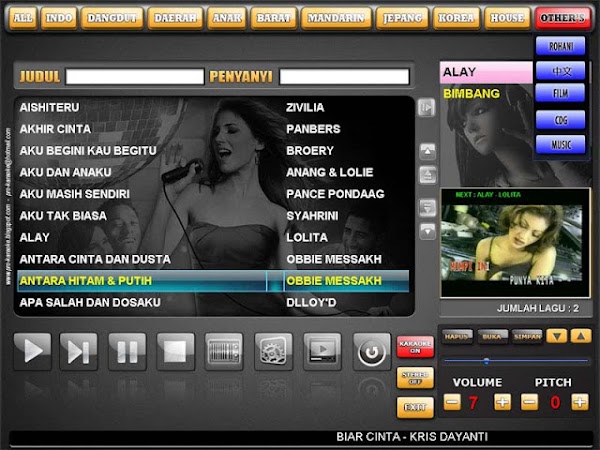Click the round power icon

(x=372, y=351)
